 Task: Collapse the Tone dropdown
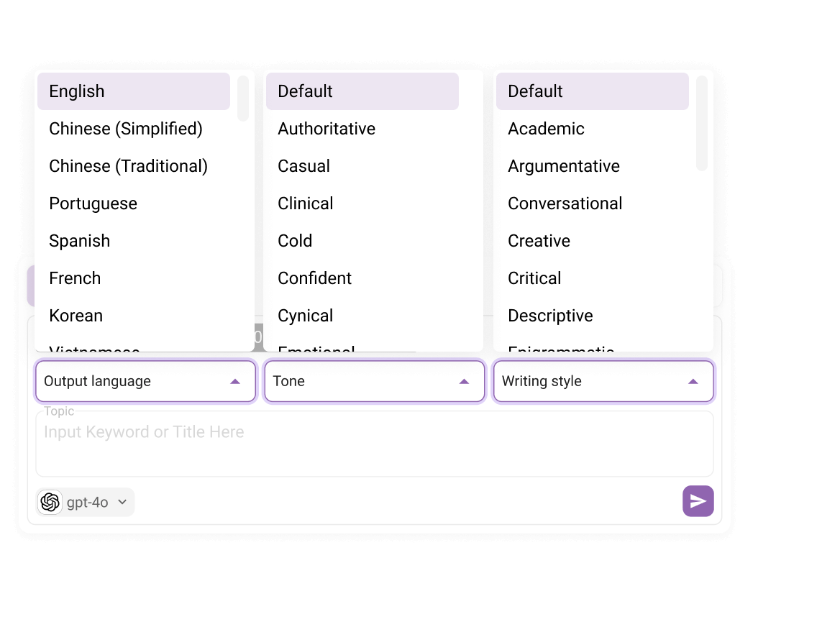tap(464, 381)
